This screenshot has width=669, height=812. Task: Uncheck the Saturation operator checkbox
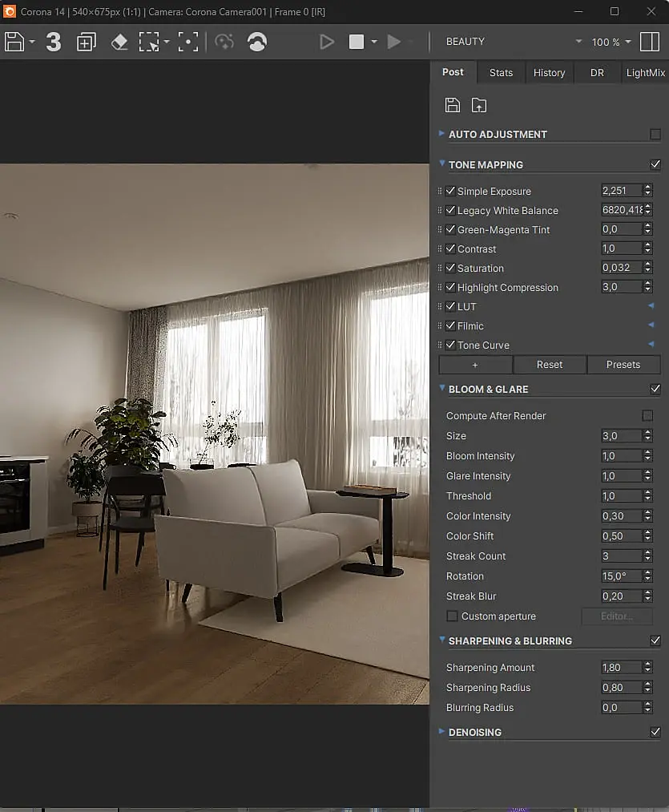click(450, 268)
